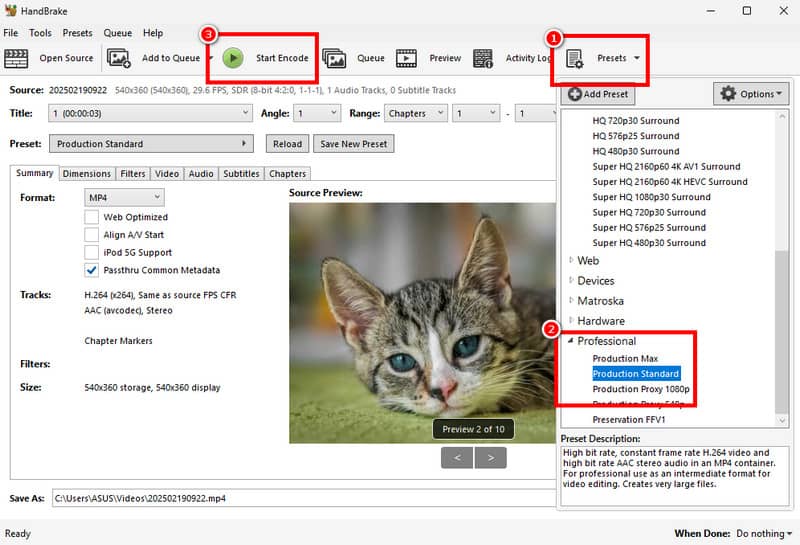Open the Queue icon in toolbar
Screen dimensions: 800x545
pos(334,58)
